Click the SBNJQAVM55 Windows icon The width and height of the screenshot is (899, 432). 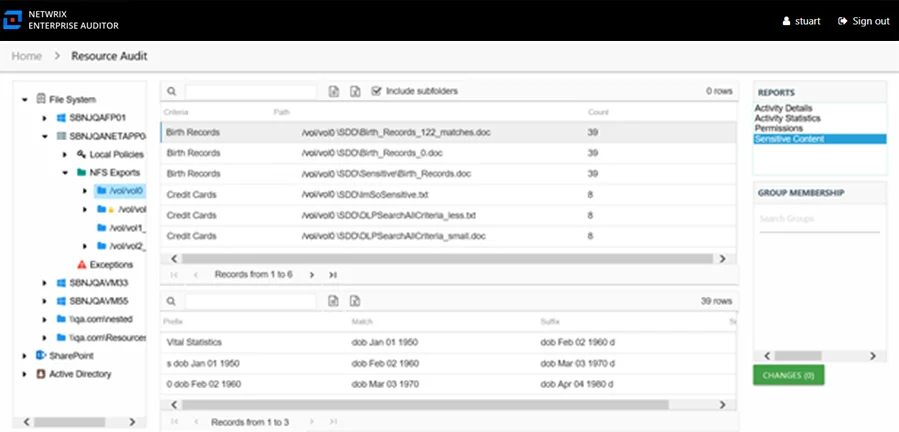[x=61, y=301]
